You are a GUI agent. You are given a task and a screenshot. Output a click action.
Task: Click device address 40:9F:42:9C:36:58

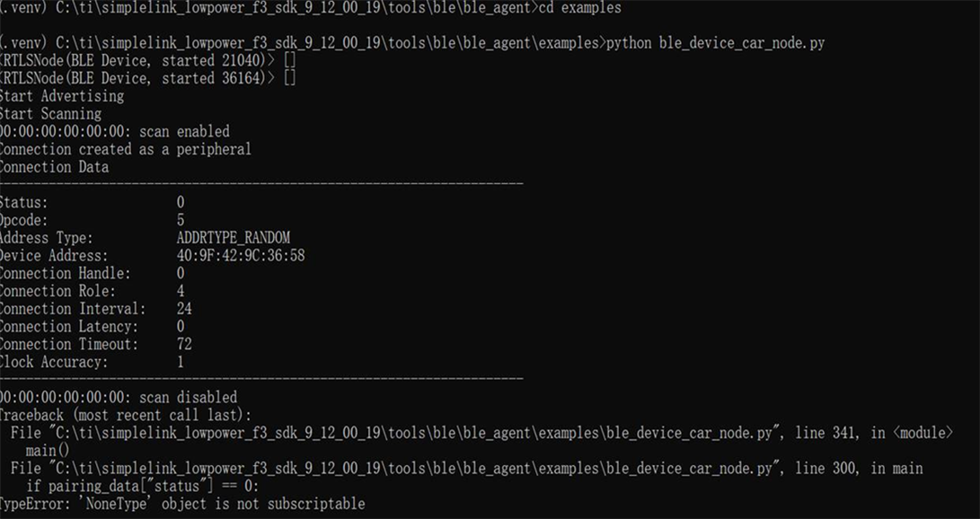click(241, 255)
